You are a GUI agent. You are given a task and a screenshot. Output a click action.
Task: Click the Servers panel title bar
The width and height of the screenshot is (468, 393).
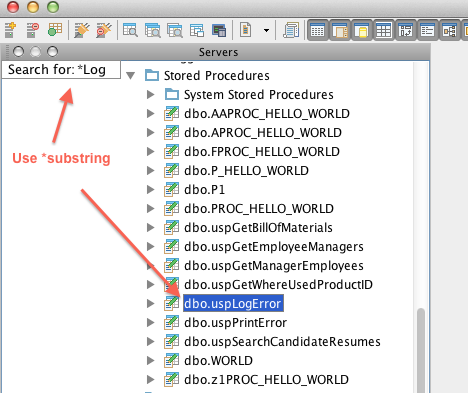pyautogui.click(x=216, y=52)
